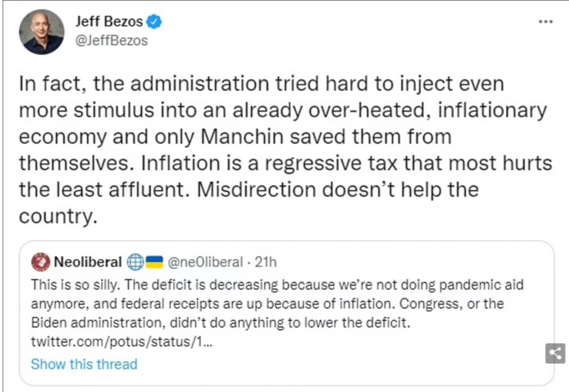Follow the twitter.com/potus/status link
The width and height of the screenshot is (569, 392).
[122, 341]
